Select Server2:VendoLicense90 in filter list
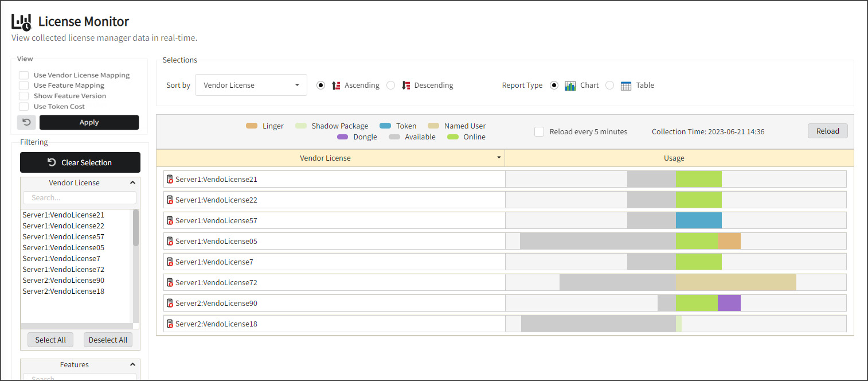 tap(63, 280)
